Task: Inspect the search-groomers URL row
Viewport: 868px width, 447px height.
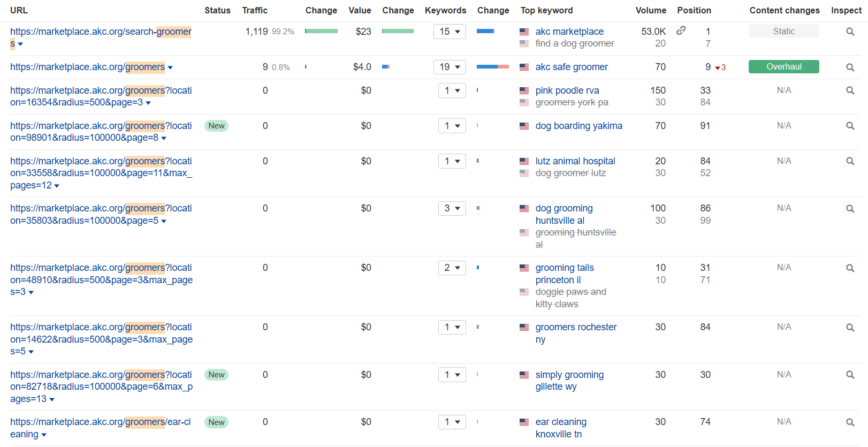Action: pos(850,32)
